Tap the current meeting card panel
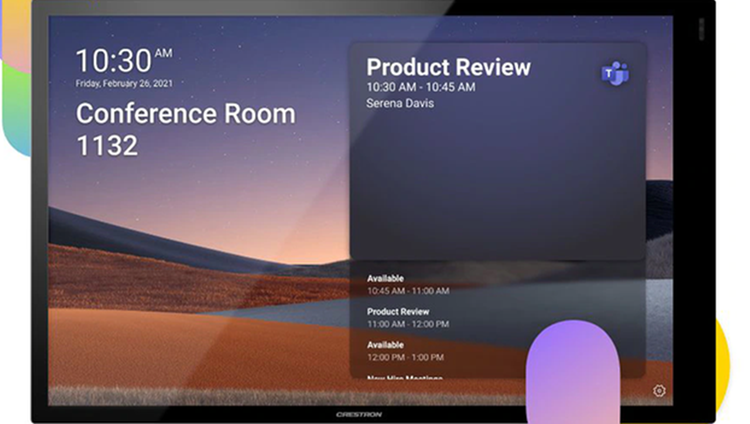750x424 pixels. pos(497,152)
